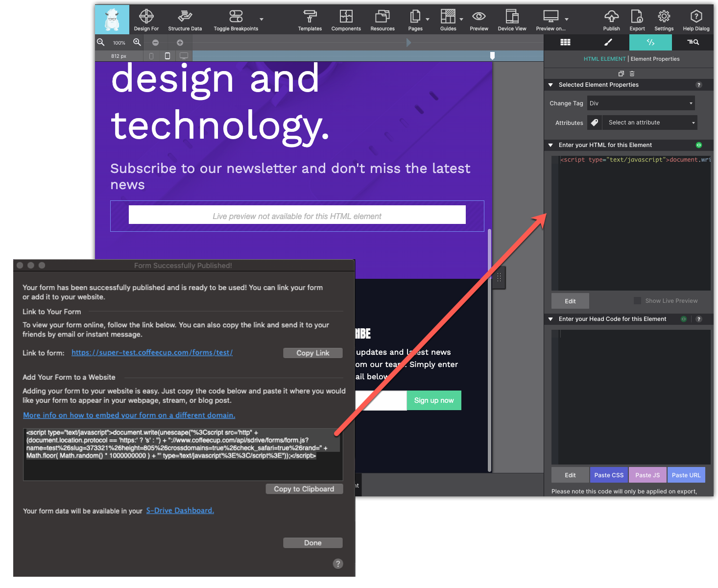This screenshot has height=588, width=718.
Task: Click the Paste JS button
Action: 647,475
